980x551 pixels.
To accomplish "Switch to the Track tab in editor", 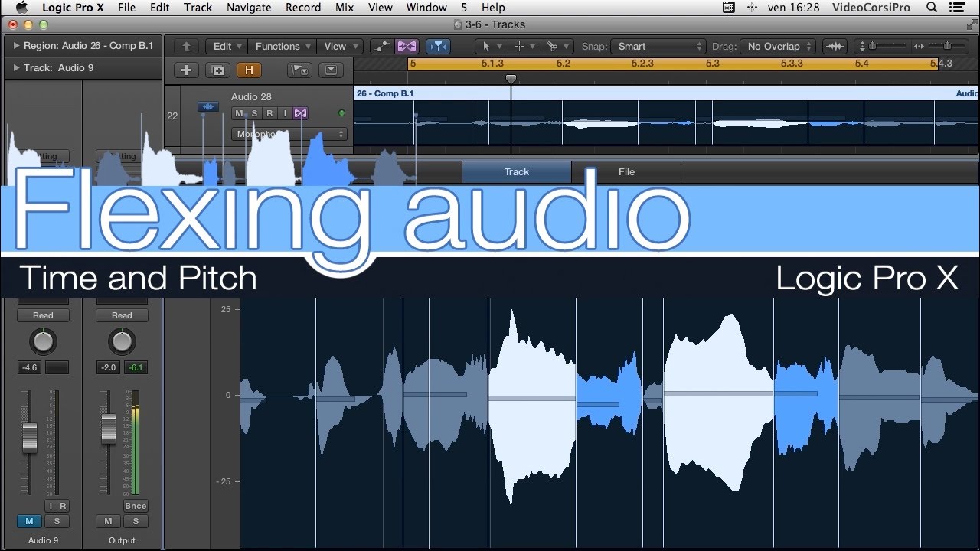I will point(517,172).
